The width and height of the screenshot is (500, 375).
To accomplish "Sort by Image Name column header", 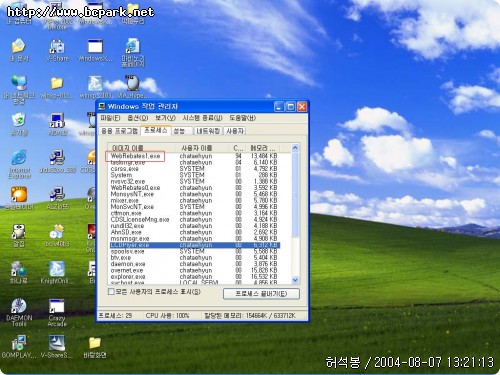I will 141,148.
